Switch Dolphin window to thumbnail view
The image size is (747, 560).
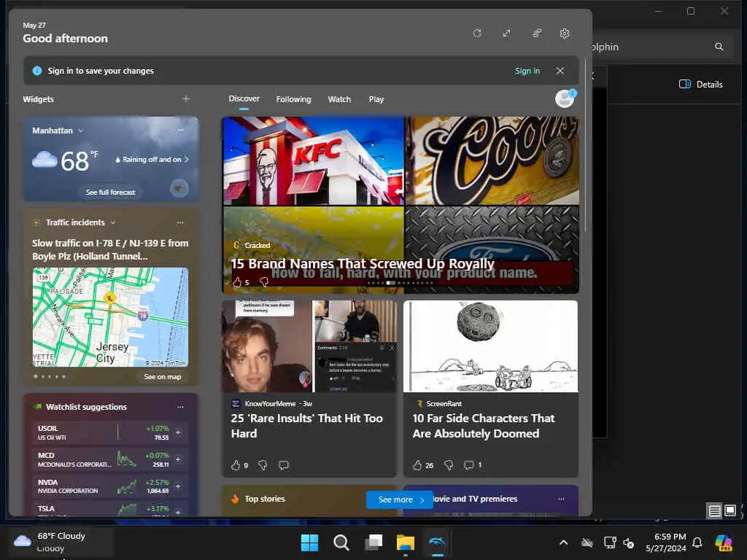[x=730, y=511]
